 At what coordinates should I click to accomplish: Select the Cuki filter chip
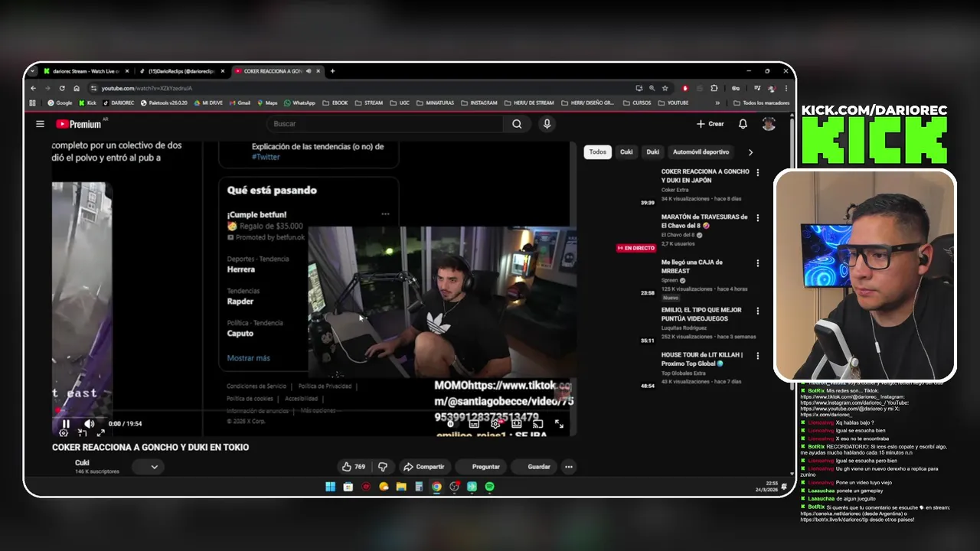click(x=626, y=152)
